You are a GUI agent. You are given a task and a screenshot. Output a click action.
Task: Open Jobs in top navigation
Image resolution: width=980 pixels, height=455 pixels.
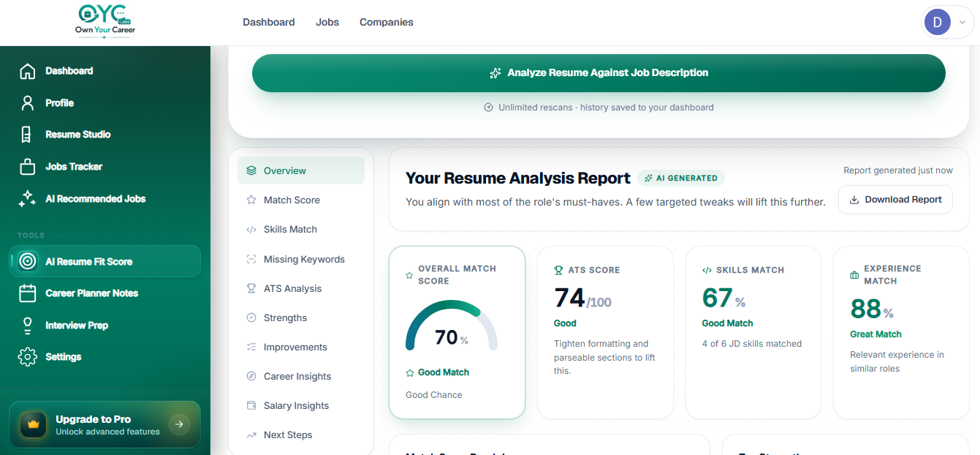(x=327, y=22)
